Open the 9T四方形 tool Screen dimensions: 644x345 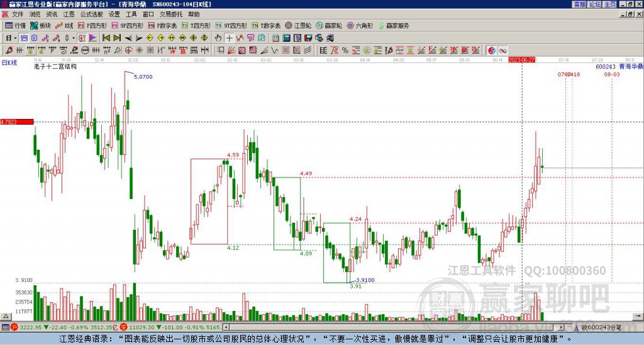[231, 25]
